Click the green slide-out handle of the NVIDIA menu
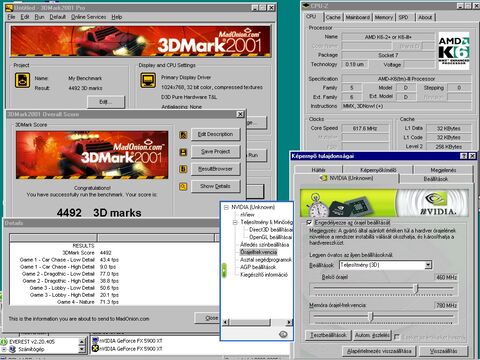480x360 pixels. (224, 270)
